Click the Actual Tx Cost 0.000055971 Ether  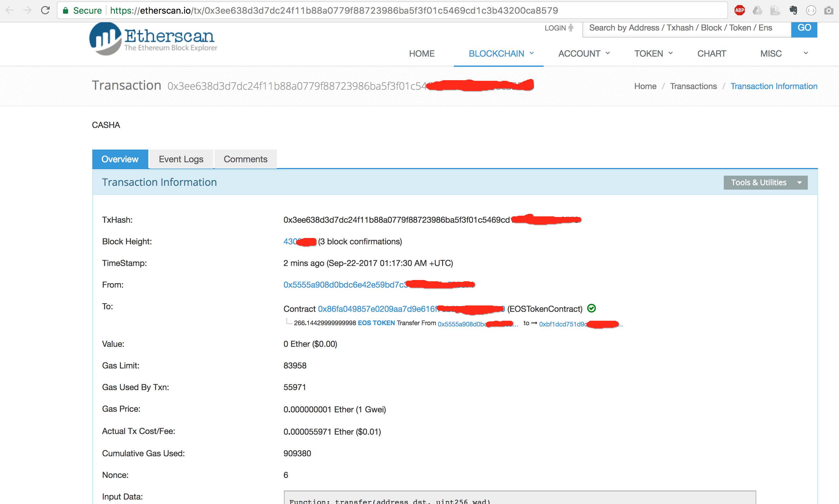click(332, 431)
